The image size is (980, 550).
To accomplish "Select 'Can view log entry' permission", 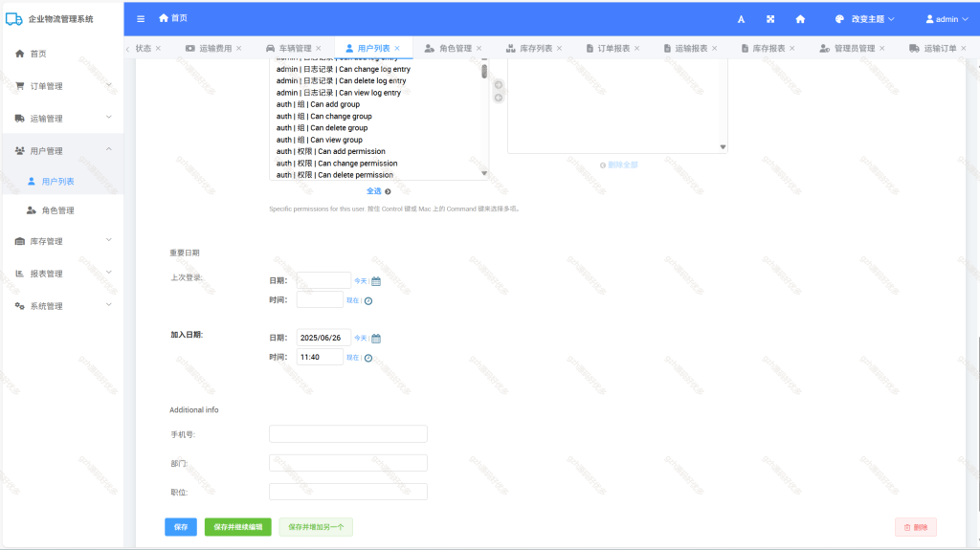I will [x=339, y=93].
